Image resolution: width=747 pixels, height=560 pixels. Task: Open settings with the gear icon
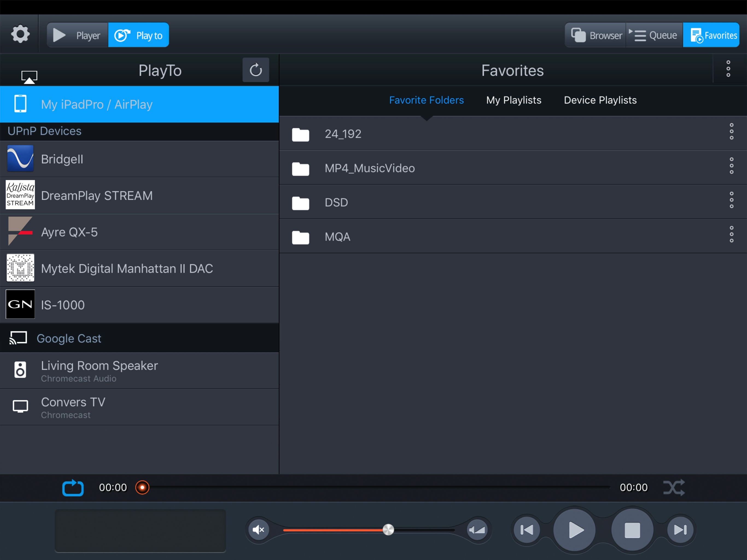tap(20, 34)
